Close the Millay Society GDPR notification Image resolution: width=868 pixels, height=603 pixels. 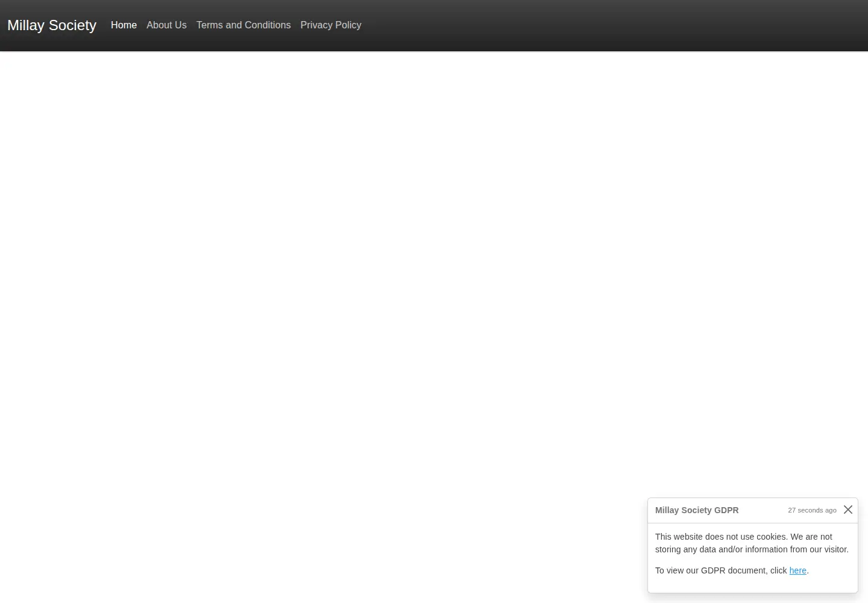pyautogui.click(x=848, y=510)
